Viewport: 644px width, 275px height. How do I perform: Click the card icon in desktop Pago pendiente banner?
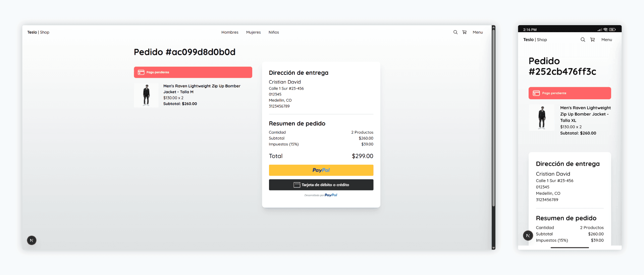point(141,72)
